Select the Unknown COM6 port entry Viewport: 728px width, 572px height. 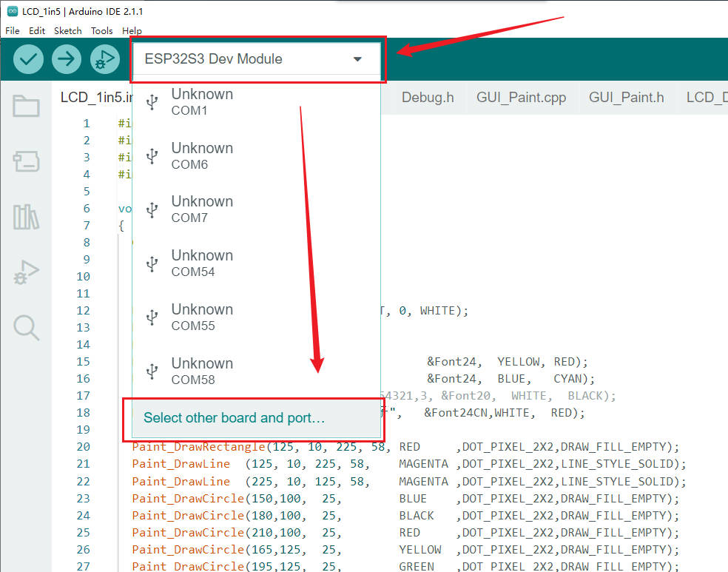point(257,155)
